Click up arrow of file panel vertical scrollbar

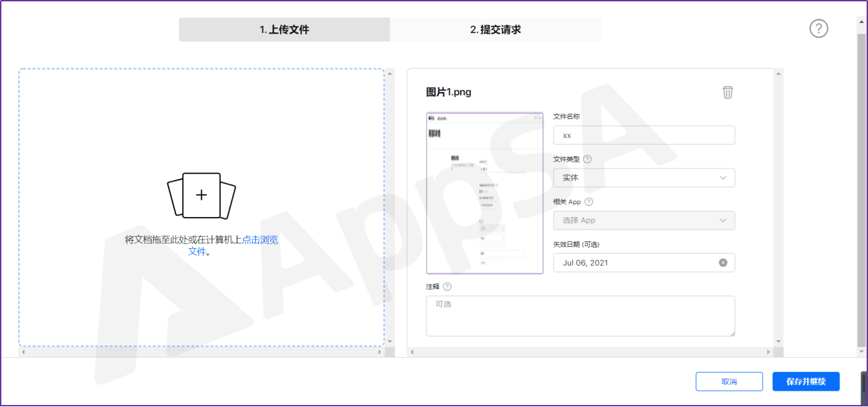[778, 73]
